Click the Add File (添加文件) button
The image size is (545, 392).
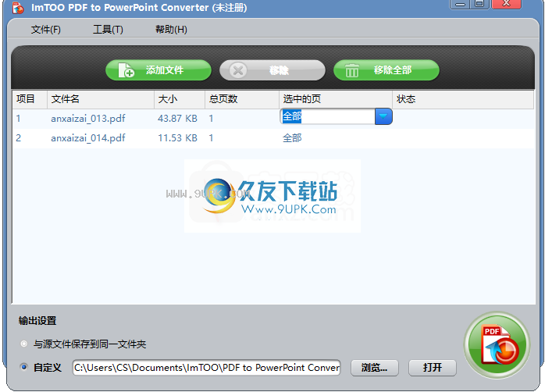pyautogui.click(x=159, y=70)
